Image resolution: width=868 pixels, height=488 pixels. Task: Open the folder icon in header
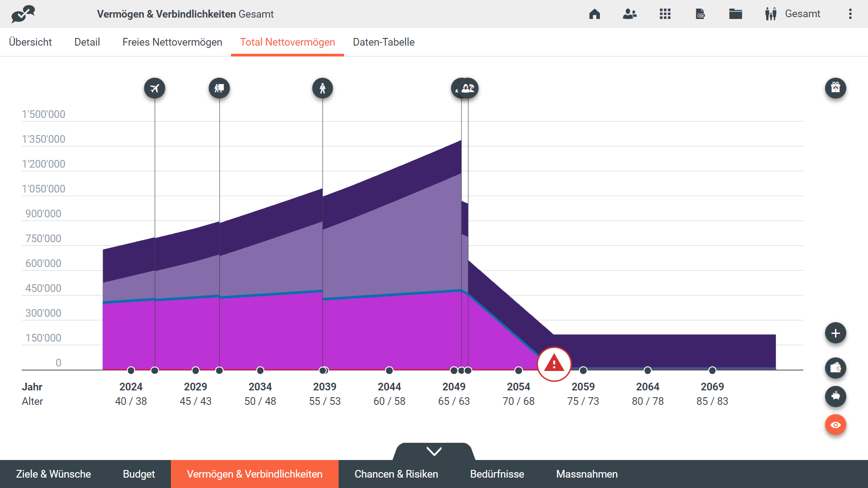[x=736, y=14]
